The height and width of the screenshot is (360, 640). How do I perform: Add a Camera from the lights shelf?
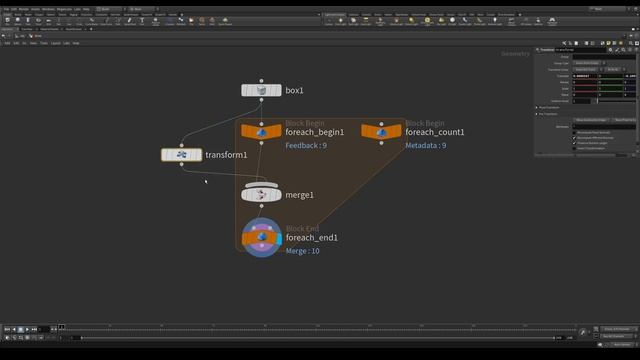click(329, 21)
